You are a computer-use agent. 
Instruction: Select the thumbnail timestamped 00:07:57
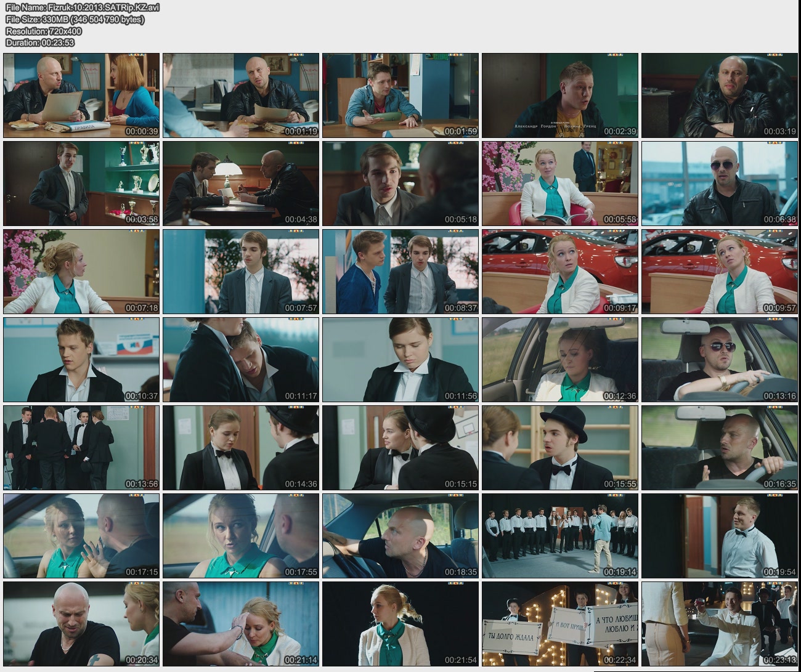click(241, 272)
